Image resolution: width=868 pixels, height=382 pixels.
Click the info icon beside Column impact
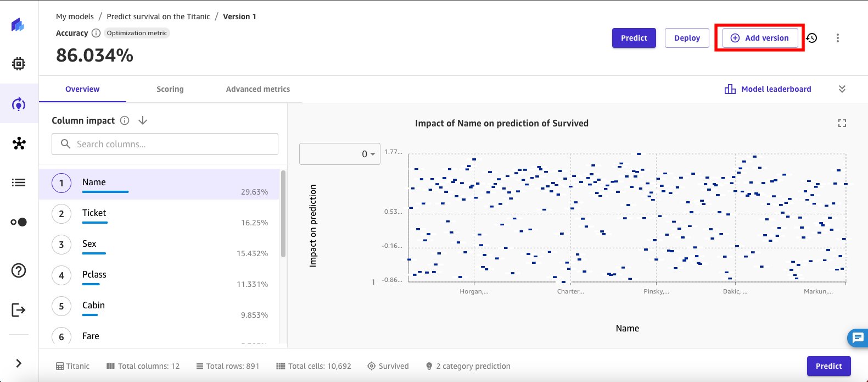[125, 120]
